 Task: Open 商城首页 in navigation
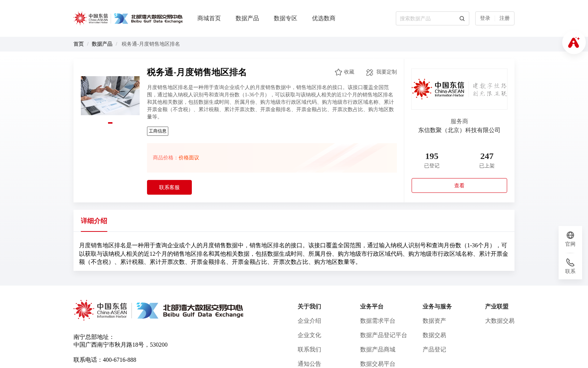point(209,18)
